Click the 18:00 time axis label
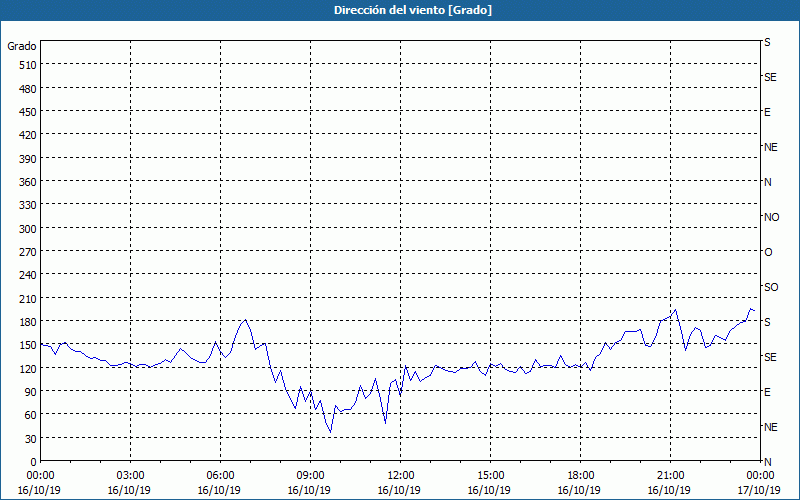This screenshot has width=800, height=500. (580, 476)
